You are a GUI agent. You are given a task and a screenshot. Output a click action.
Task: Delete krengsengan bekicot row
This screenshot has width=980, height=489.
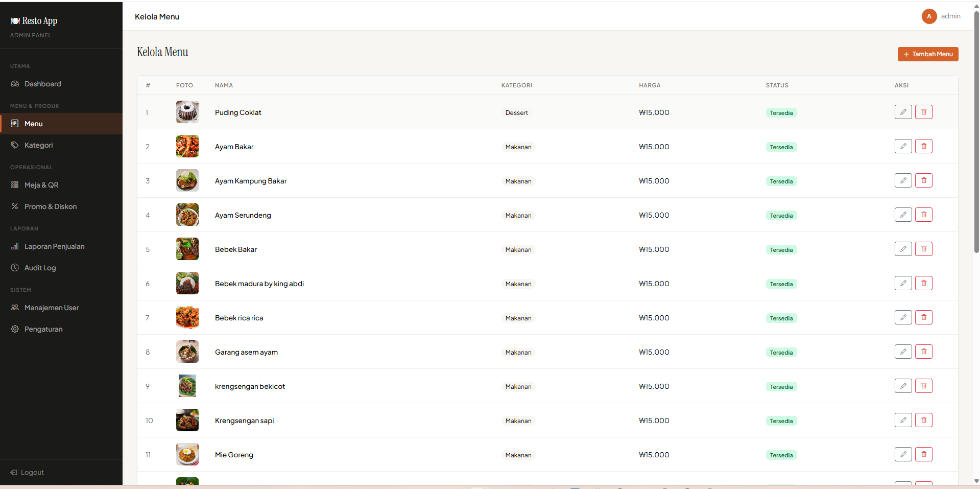point(923,386)
